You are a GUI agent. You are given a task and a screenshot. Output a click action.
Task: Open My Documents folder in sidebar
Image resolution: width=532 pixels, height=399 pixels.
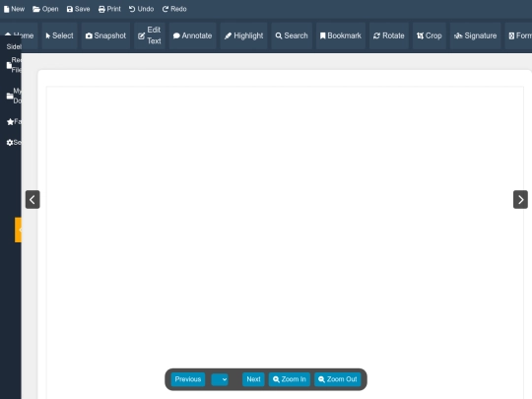point(13,96)
